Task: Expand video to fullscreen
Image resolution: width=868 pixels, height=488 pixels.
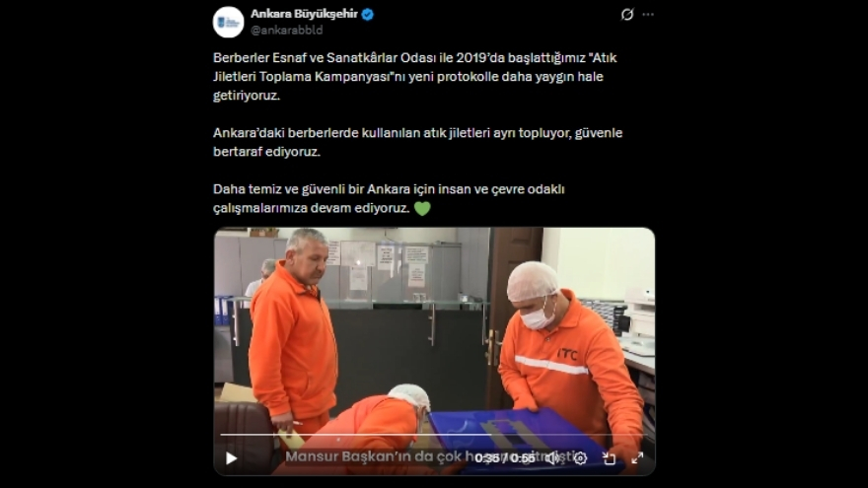Action: tap(637, 458)
